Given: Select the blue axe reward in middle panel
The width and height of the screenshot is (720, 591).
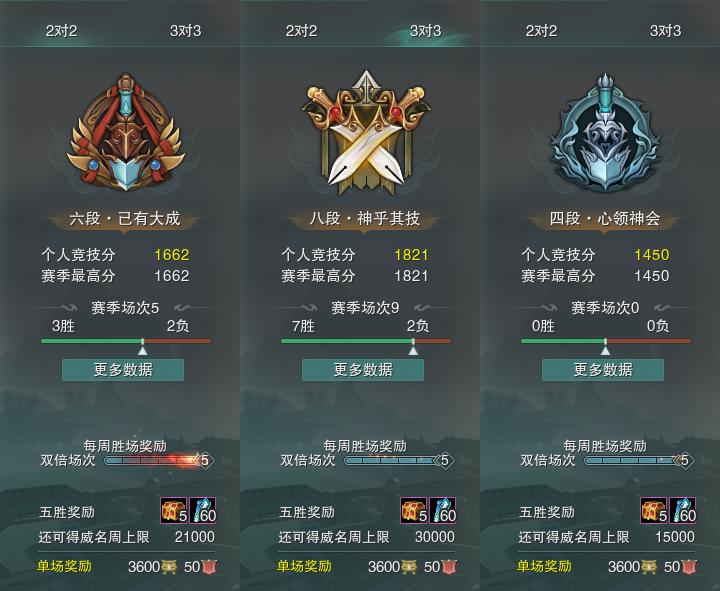Looking at the screenshot, I should point(443,510).
